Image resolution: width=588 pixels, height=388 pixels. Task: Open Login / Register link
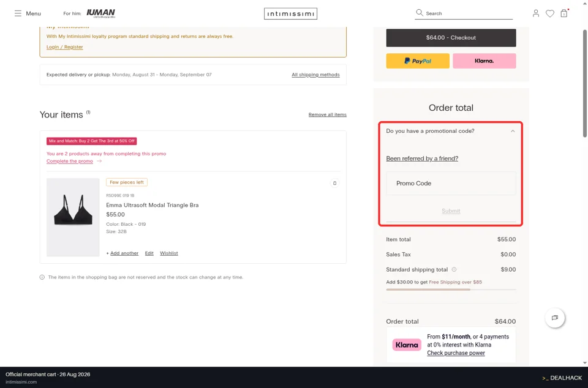64,47
